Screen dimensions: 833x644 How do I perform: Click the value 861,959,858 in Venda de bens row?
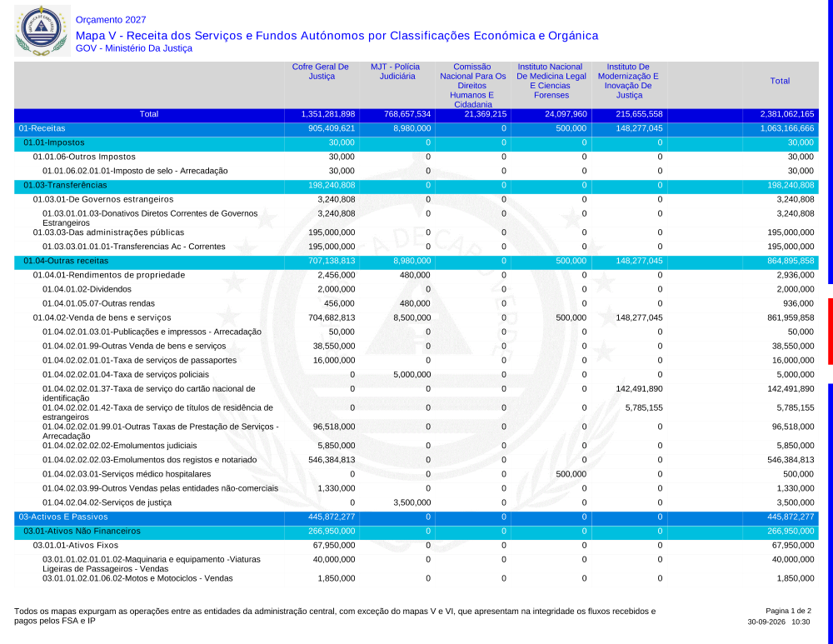click(791, 317)
